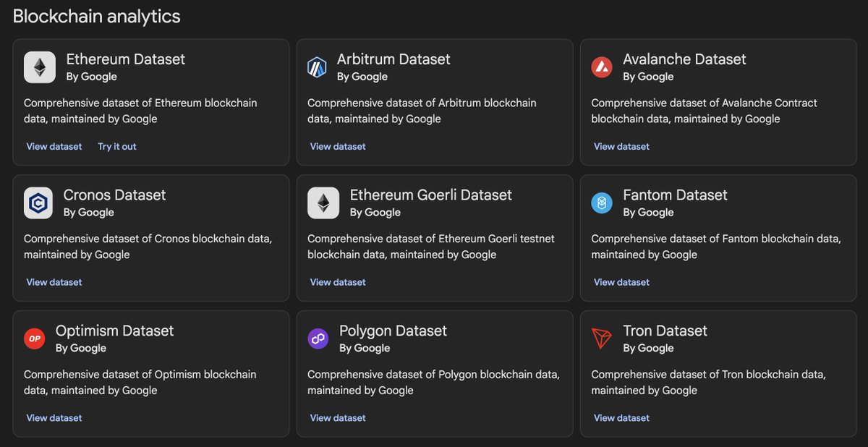Open View dataset link for Arbitrum Dataset
868x447 pixels.
338,146
